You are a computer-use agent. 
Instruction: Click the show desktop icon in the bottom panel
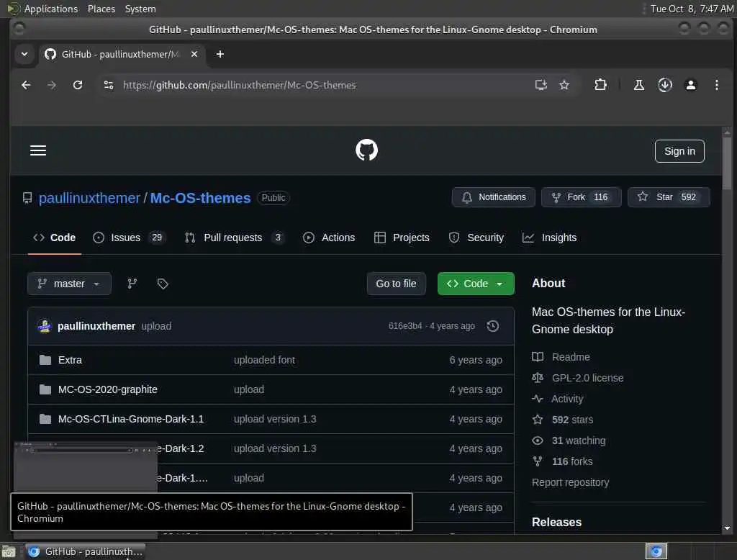click(9, 551)
